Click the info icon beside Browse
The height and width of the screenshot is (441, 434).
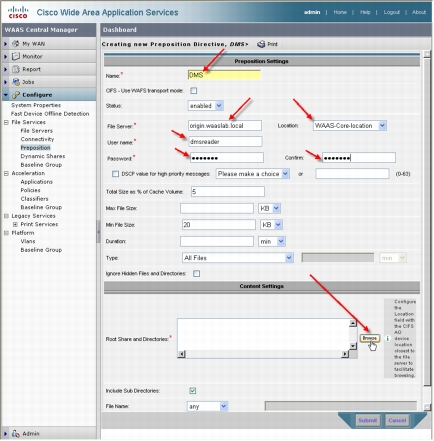click(387, 338)
